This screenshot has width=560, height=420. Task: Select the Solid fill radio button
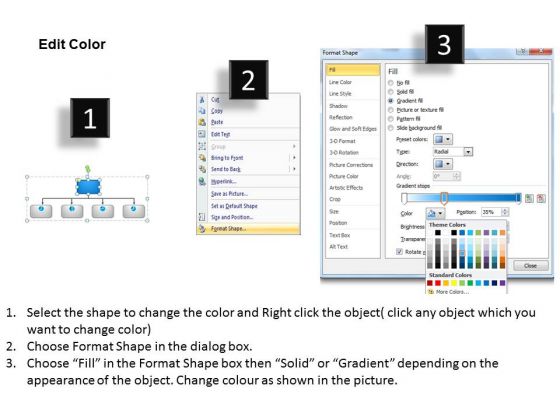click(391, 92)
